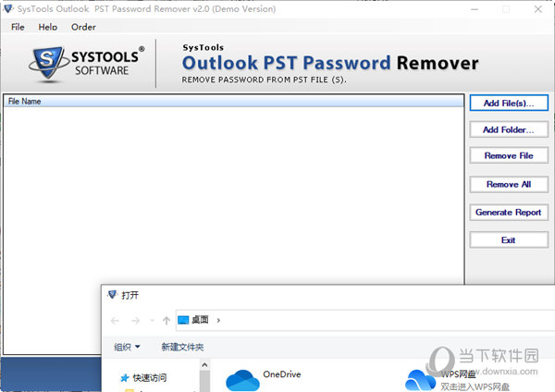Go forward in the open dialog
Viewport: 555px width, 392px height.
pyautogui.click(x=135, y=321)
